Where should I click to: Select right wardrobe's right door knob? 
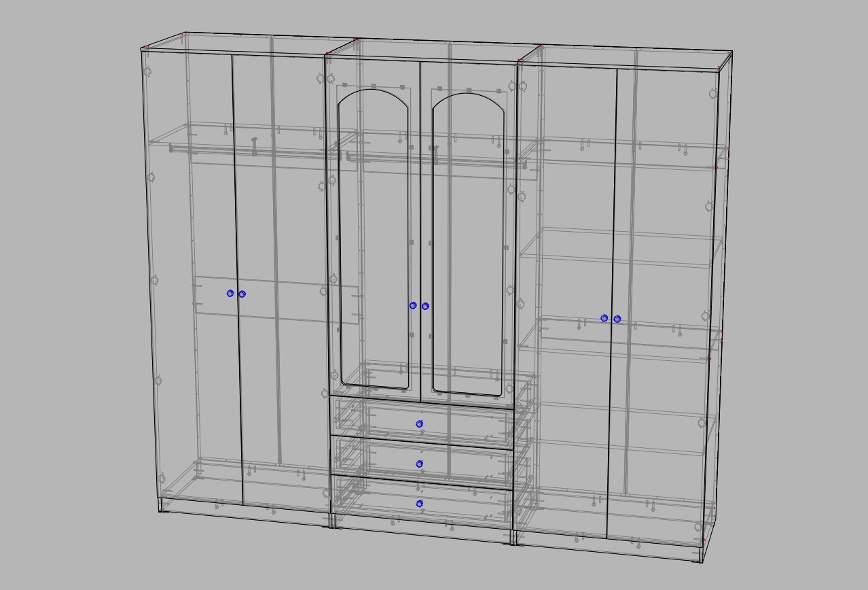pyautogui.click(x=617, y=319)
